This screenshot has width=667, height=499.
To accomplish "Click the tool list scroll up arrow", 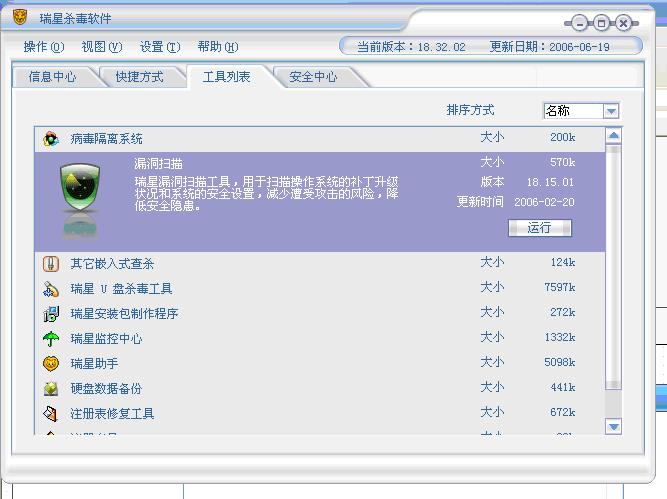I will [613, 136].
